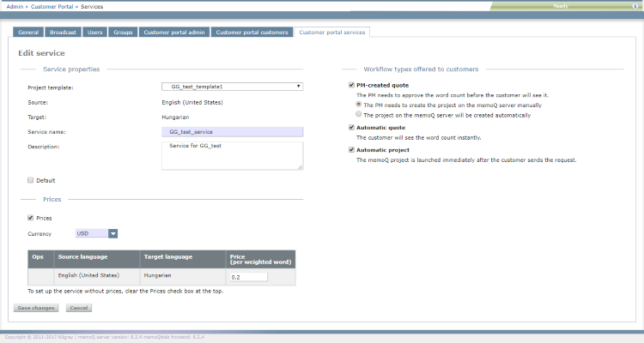This screenshot has width=644, height=343.
Task: Switch to Customer portal admin tab
Action: (173, 33)
